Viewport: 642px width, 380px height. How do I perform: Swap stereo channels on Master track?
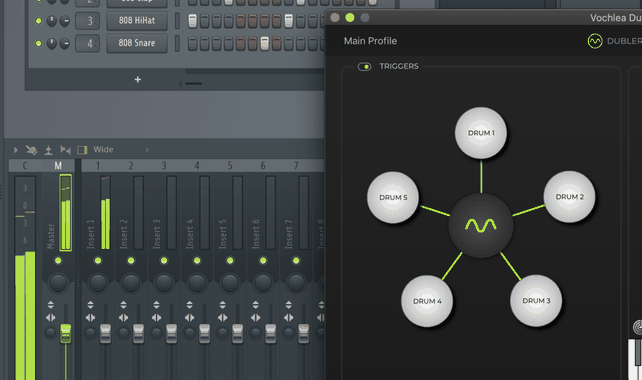(x=51, y=317)
